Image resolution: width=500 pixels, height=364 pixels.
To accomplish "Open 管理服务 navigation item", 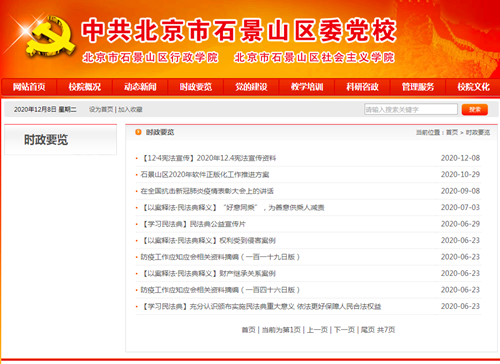I will (x=418, y=87).
